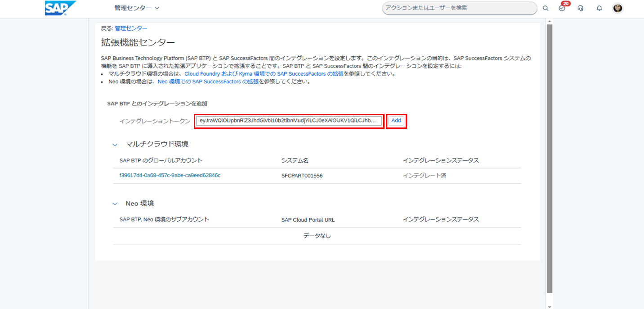Image resolution: width=644 pixels, height=309 pixels.
Task: Open global account f39617d4-0a68-457c-9abe-ca9eed62846c
Action: 170,176
